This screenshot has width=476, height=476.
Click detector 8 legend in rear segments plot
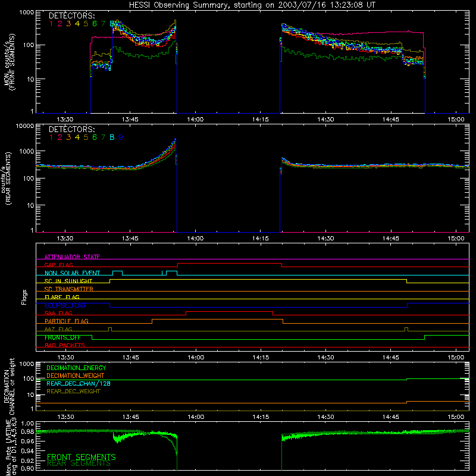[x=112, y=137]
